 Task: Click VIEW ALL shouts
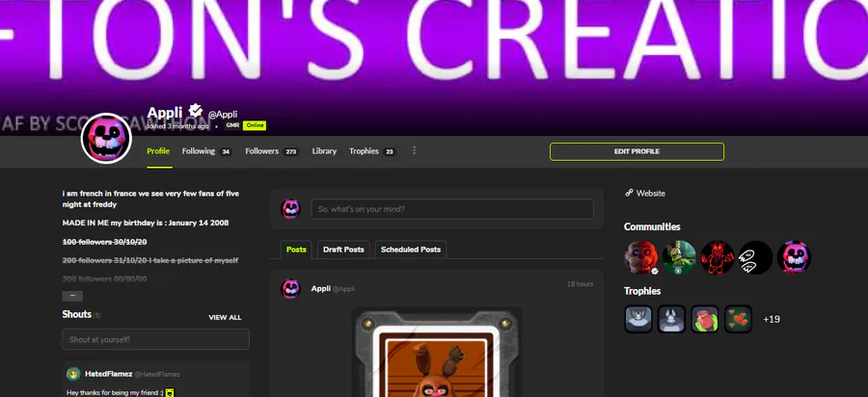225,317
